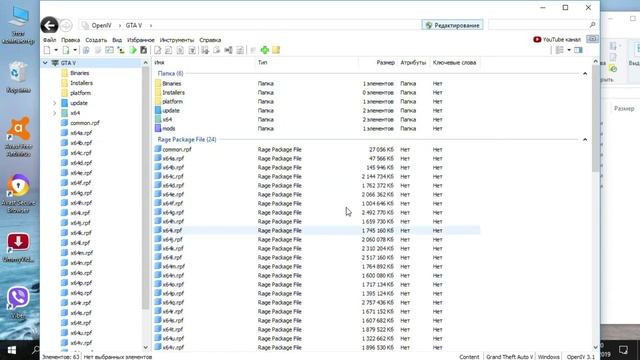
Task: Sort by the Размер column header
Action: click(x=385, y=63)
